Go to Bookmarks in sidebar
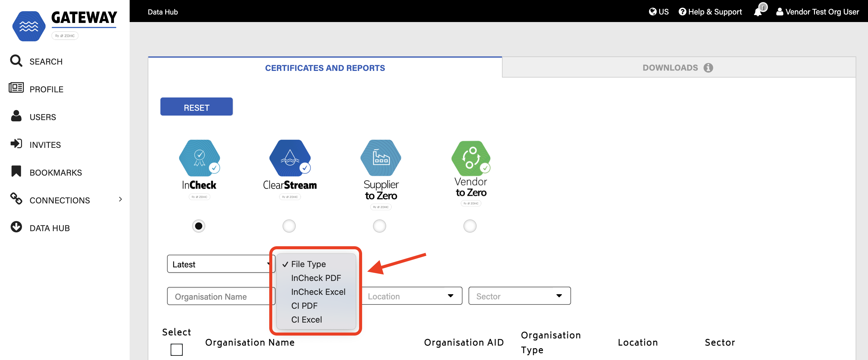 pos(55,172)
